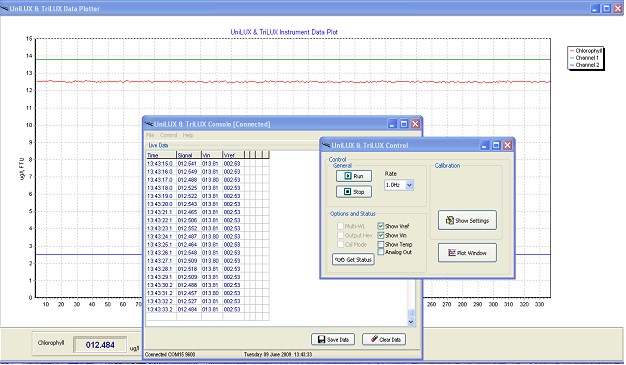Select the signal cell 012.457
This screenshot has height=365, width=626.
click(188, 293)
